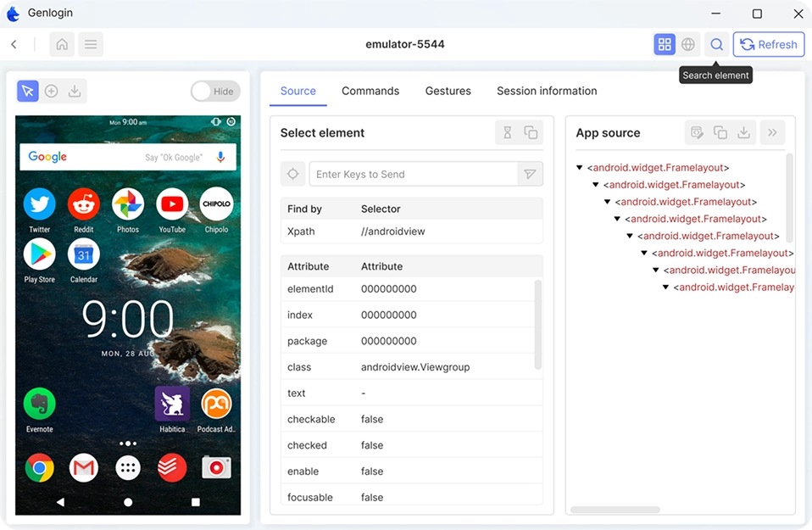Open the Habitica app
Viewport: 812px width, 530px height.
(172, 410)
